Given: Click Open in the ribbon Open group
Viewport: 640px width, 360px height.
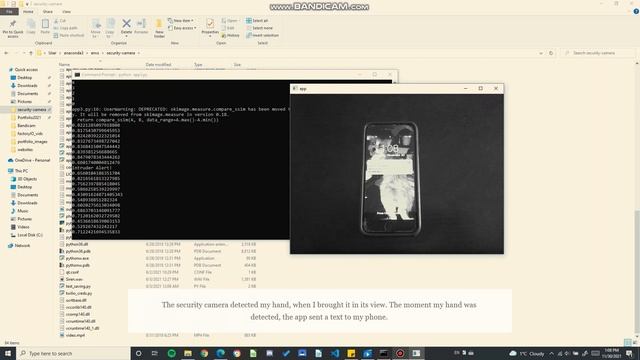Looking at the screenshot, I should click(230, 20).
